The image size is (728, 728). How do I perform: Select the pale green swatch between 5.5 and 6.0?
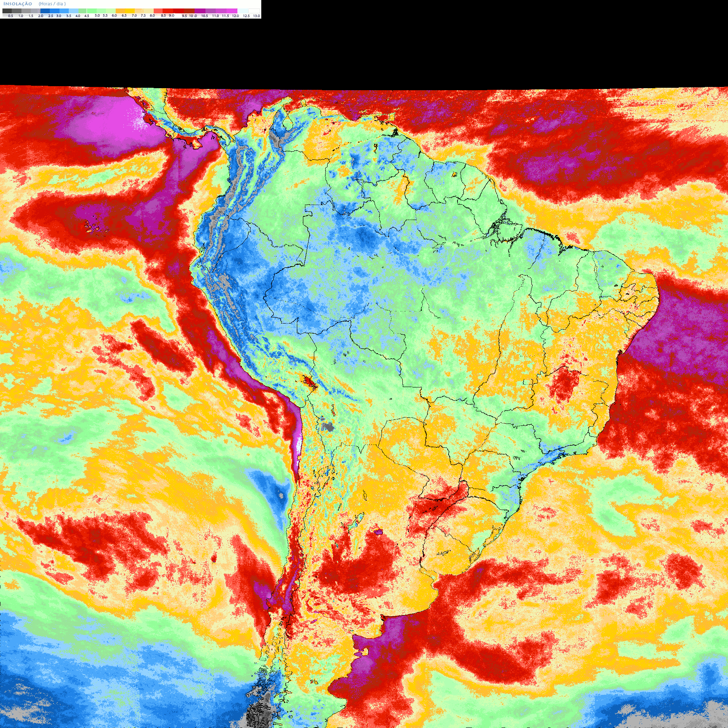[x=111, y=11]
